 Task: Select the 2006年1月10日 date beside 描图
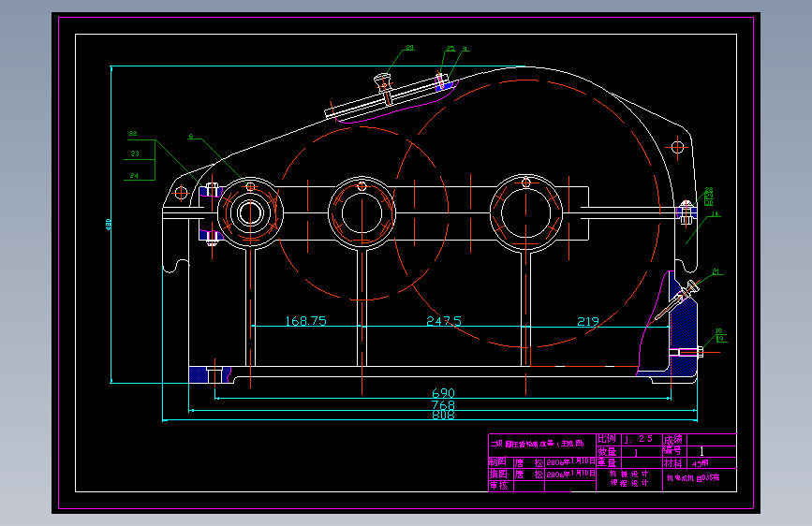tap(570, 475)
